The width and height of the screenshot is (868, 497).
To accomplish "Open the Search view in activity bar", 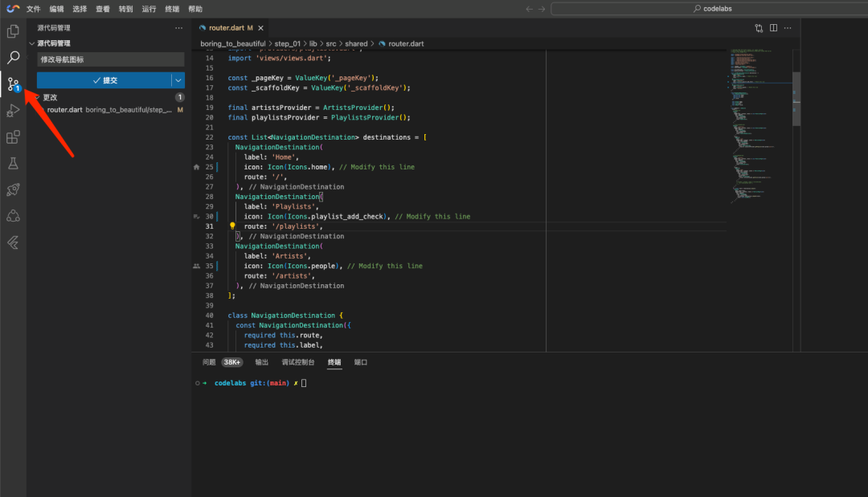I will tap(13, 58).
